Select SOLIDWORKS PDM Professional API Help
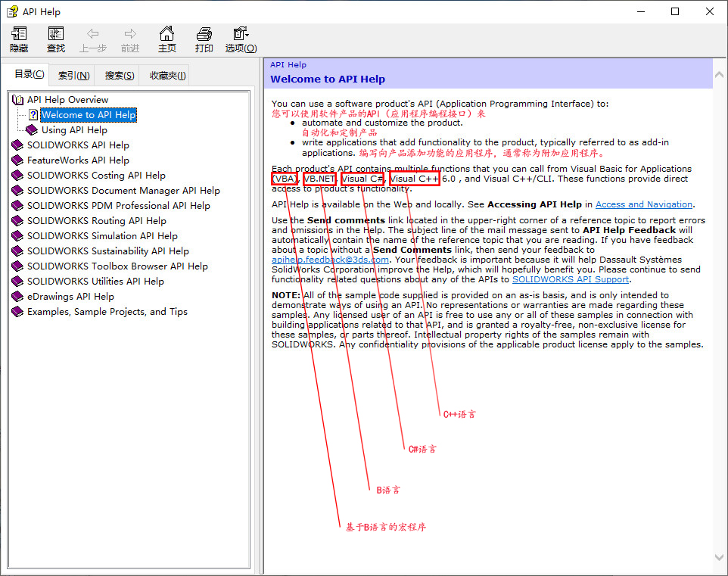Viewport: 728px width, 576px height. tap(119, 206)
